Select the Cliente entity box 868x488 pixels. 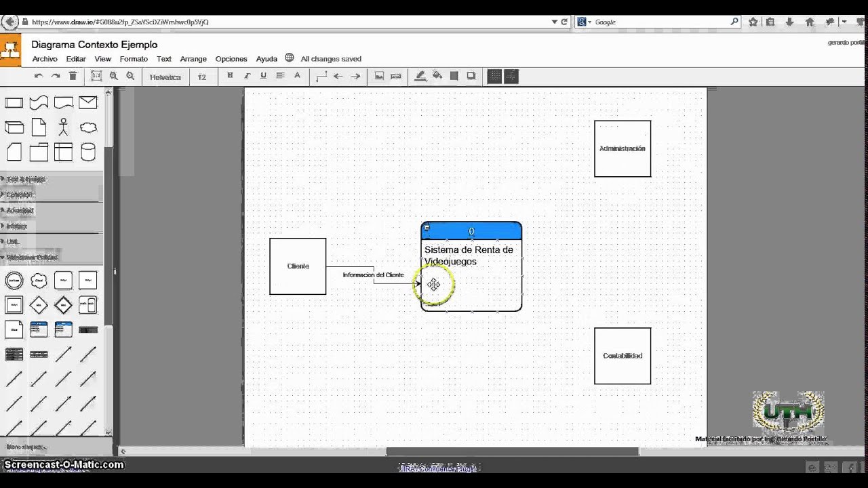point(298,266)
